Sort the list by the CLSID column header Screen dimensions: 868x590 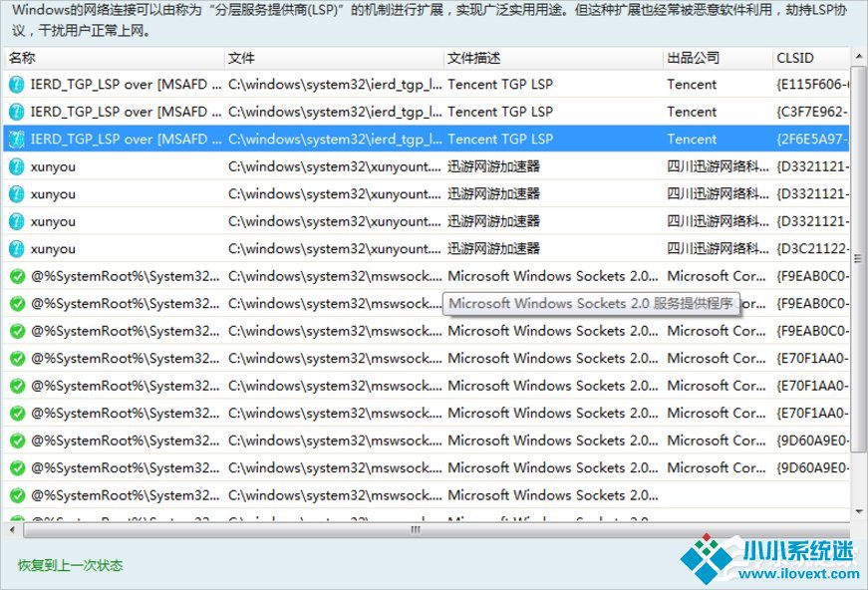[811, 58]
